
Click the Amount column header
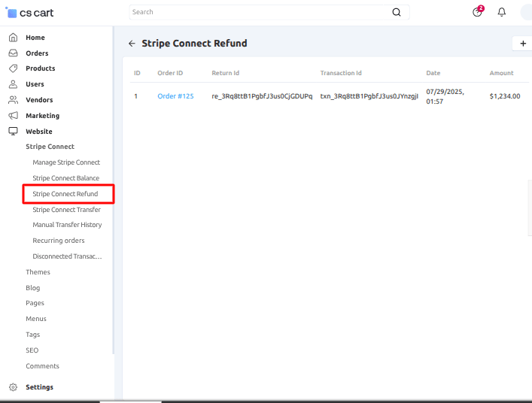(501, 73)
